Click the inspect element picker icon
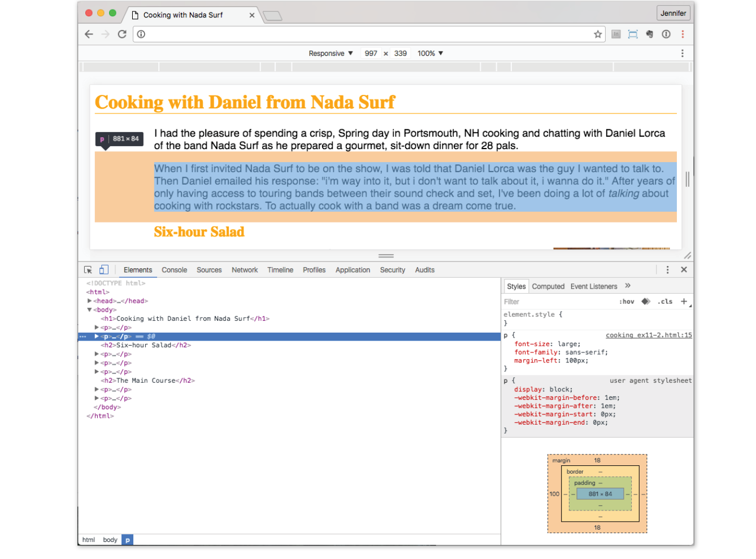Screen dimensions: 756x559 click(88, 270)
